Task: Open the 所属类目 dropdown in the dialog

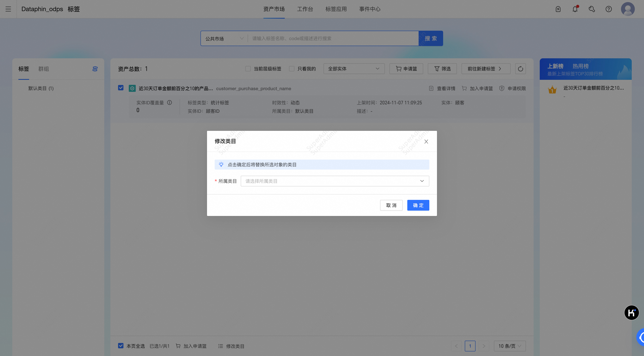Action: pyautogui.click(x=335, y=181)
